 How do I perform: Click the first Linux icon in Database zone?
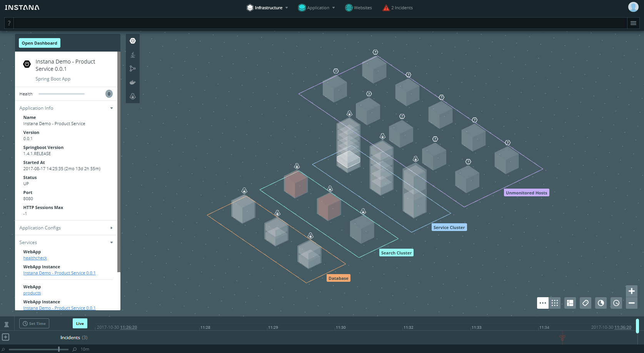point(244,191)
